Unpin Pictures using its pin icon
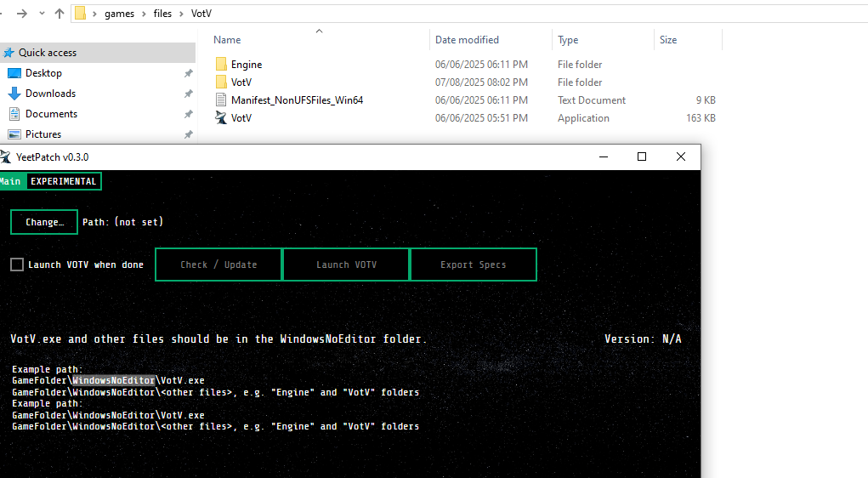Screen dimensions: 868x478 pos(188,134)
